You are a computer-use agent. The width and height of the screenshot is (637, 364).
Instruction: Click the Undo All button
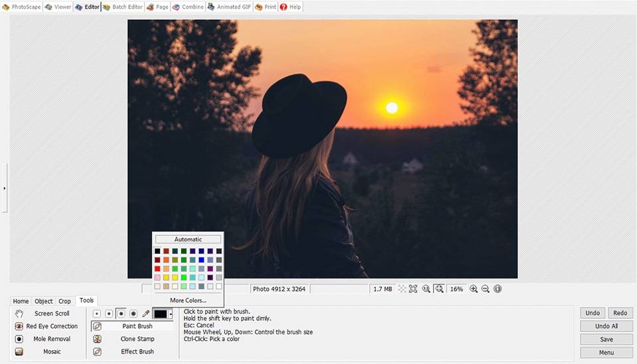pos(606,326)
